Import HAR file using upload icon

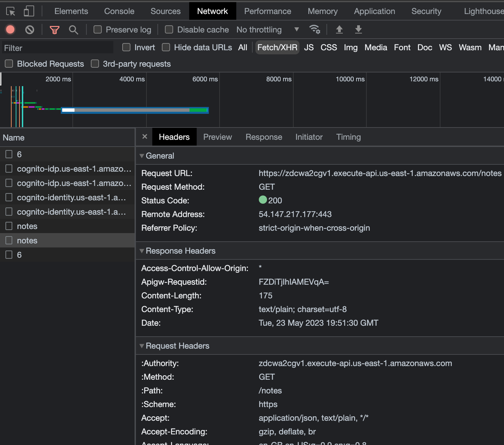[x=339, y=30]
